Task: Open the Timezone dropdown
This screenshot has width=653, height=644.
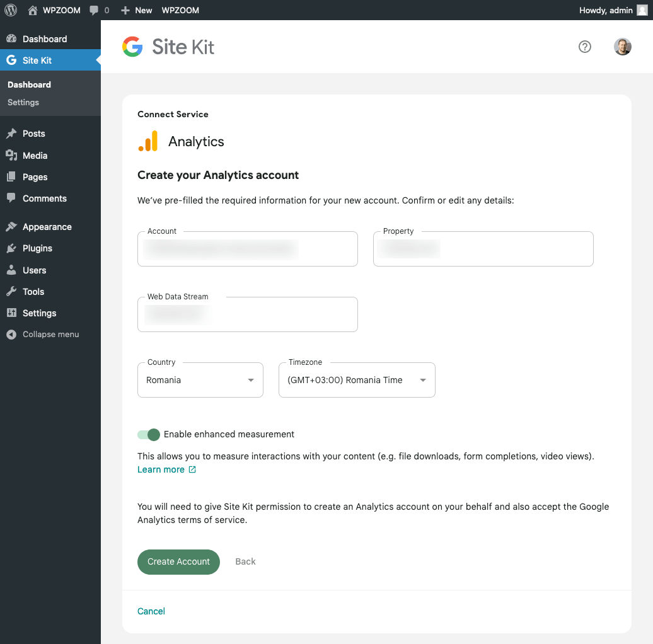Action: [x=357, y=379]
